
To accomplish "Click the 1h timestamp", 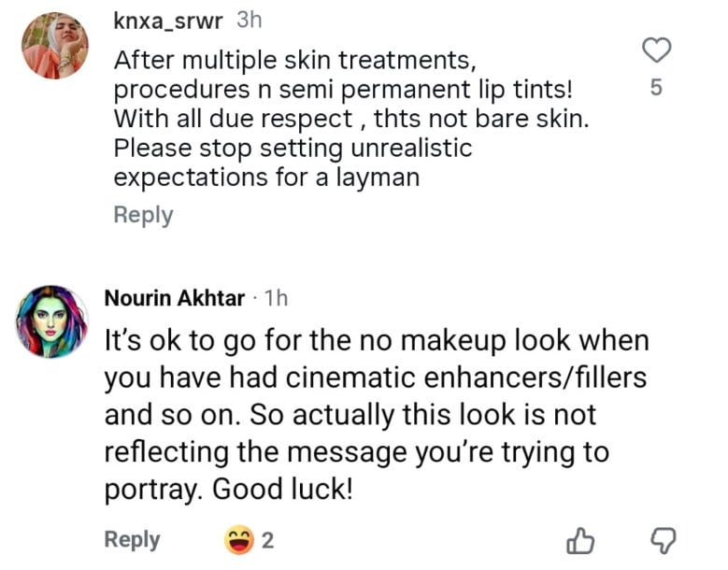I will 277,299.
